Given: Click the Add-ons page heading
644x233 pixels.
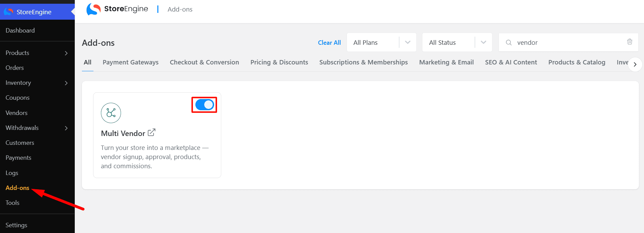Looking at the screenshot, I should pyautogui.click(x=98, y=43).
